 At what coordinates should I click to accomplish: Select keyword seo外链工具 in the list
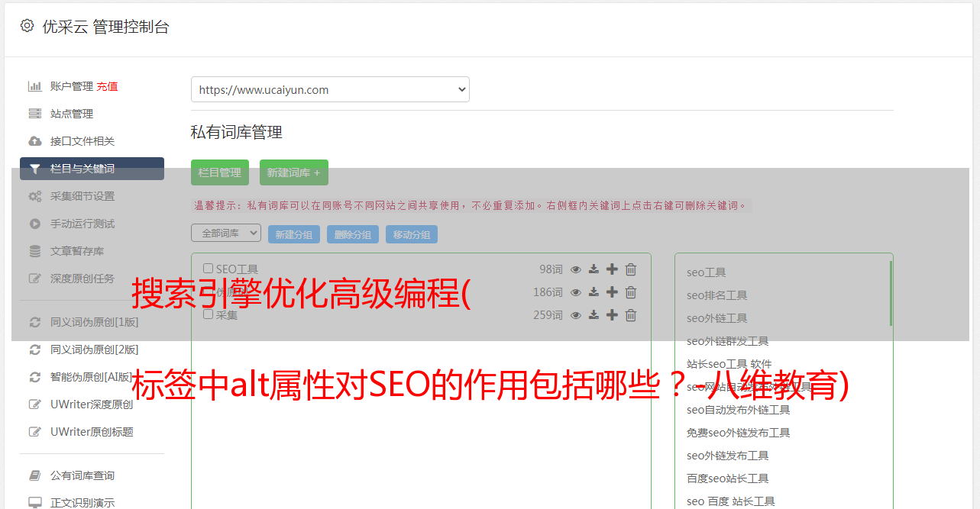pos(716,318)
